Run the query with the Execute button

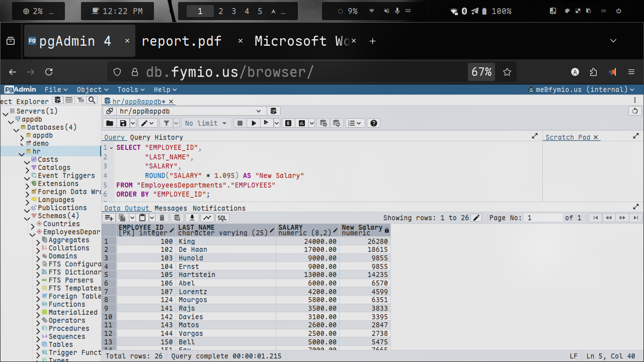coord(254,123)
